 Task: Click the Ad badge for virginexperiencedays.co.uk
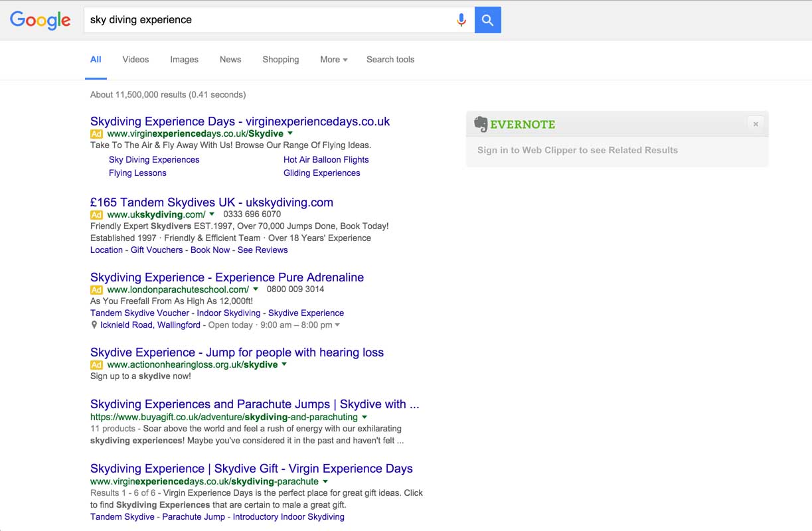pyautogui.click(x=96, y=134)
